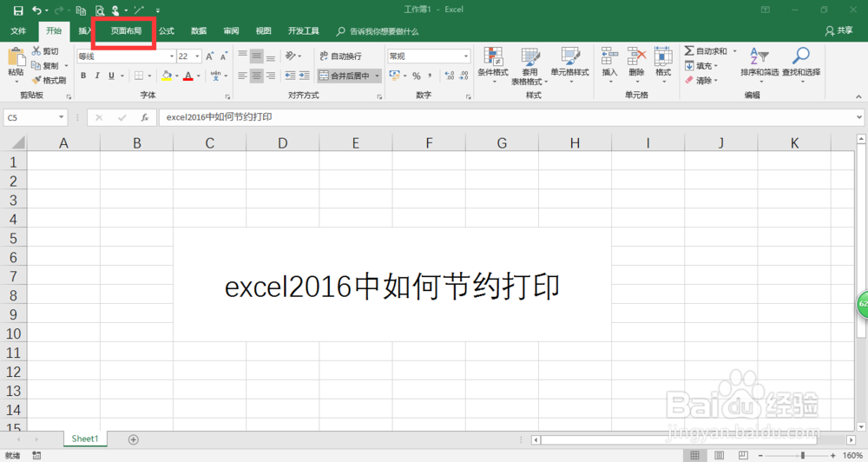This screenshot has height=462, width=868.
Task: Insert function using the fx icon
Action: click(144, 117)
